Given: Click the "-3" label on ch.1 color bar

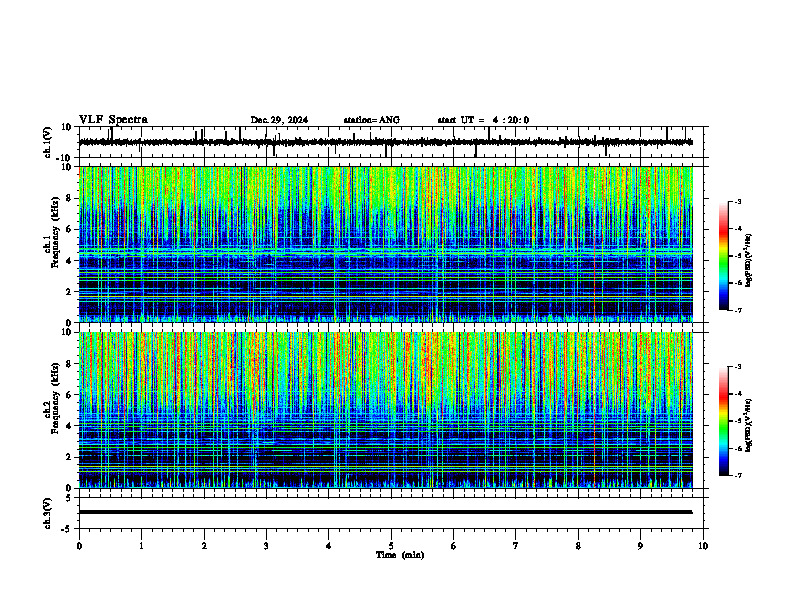Looking at the screenshot, I should (737, 202).
